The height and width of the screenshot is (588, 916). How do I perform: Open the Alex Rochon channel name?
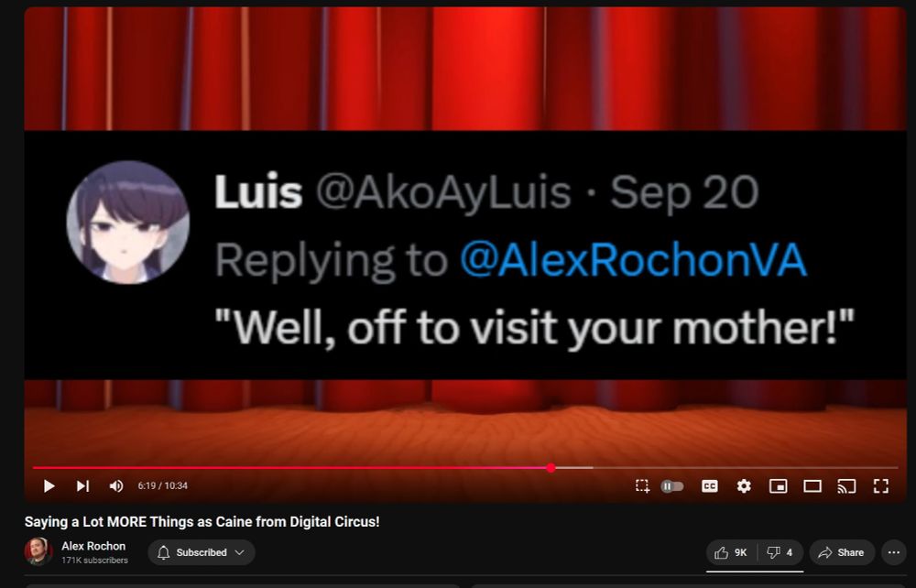93,546
